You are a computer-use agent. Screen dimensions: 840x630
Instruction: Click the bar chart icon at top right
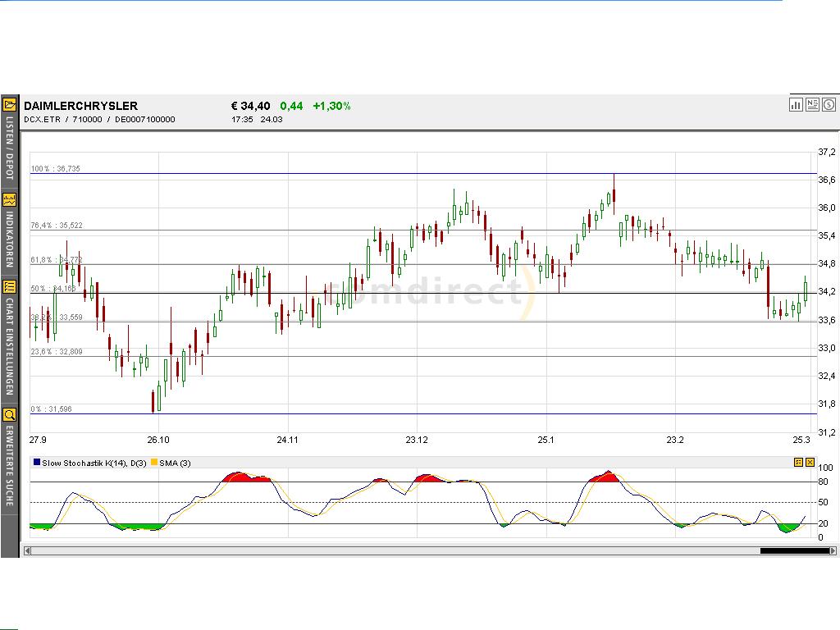click(x=796, y=104)
